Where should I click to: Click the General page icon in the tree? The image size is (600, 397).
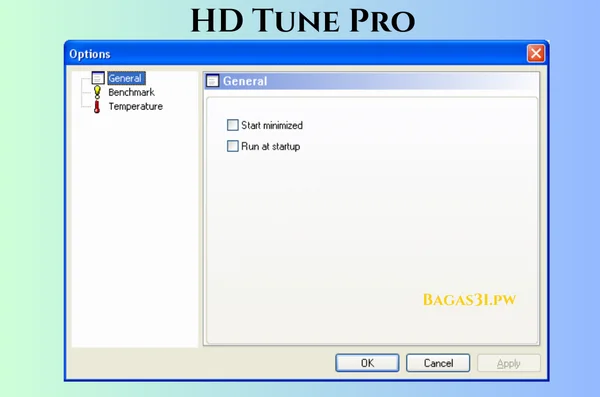(98, 78)
